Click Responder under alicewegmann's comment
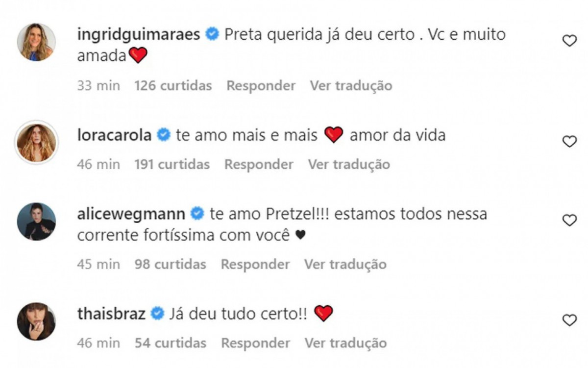The image size is (588, 368). click(255, 264)
